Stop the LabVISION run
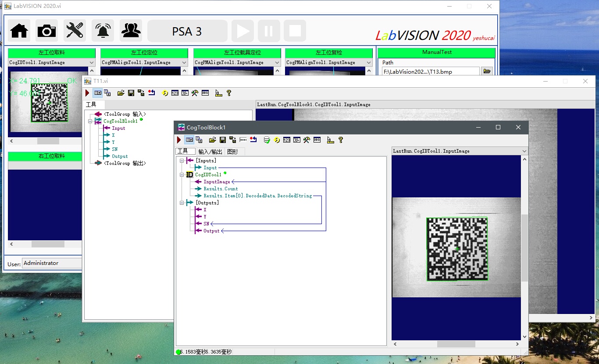Screen dimensions: 599x364 coord(295,31)
